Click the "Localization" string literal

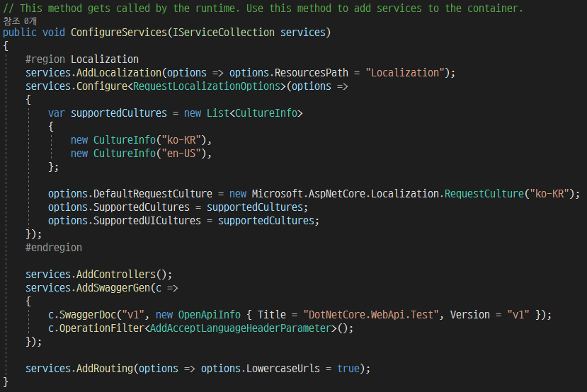[x=405, y=73]
